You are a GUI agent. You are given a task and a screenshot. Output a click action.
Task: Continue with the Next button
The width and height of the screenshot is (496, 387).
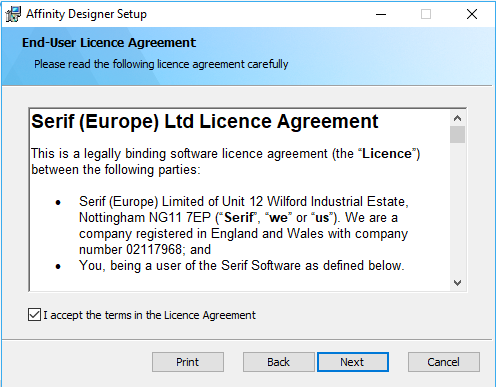coord(353,362)
